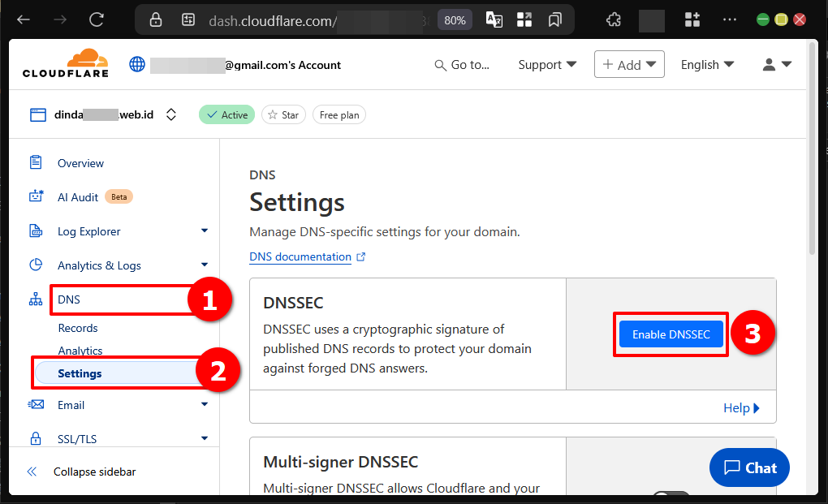Open Analytics & Logs sidebar item
Screen dimensions: 828x504
pyautogui.click(x=99, y=265)
